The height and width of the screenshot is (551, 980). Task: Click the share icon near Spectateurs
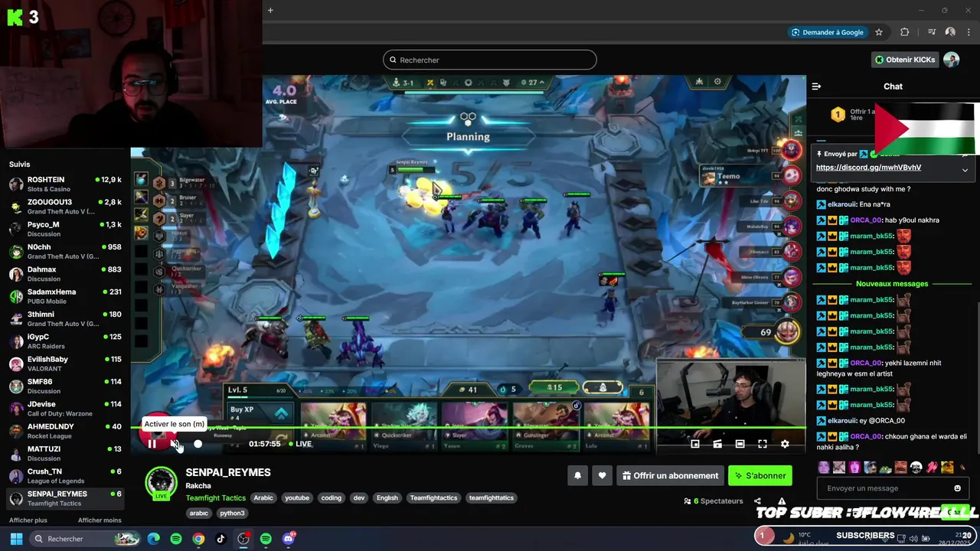(x=757, y=501)
